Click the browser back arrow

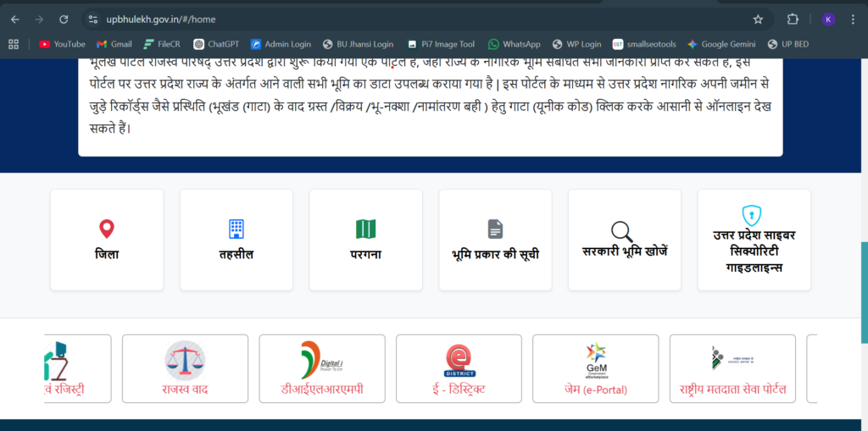(x=15, y=19)
